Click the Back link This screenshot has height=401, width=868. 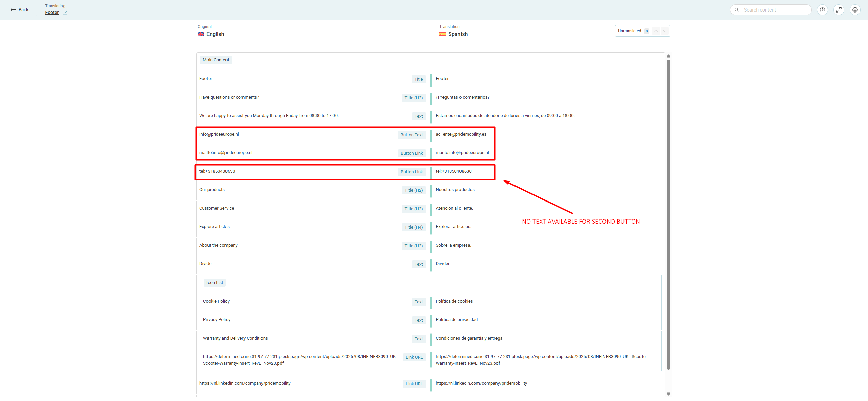coord(23,10)
